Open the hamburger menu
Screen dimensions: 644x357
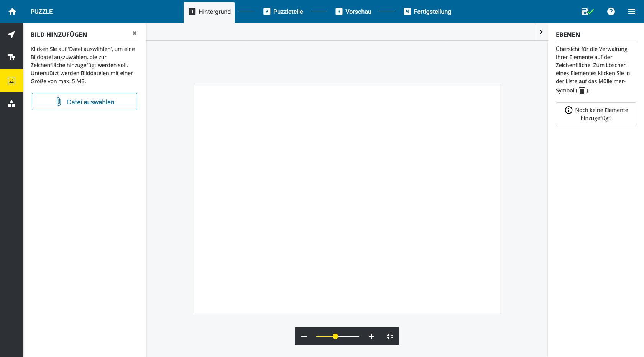(632, 12)
